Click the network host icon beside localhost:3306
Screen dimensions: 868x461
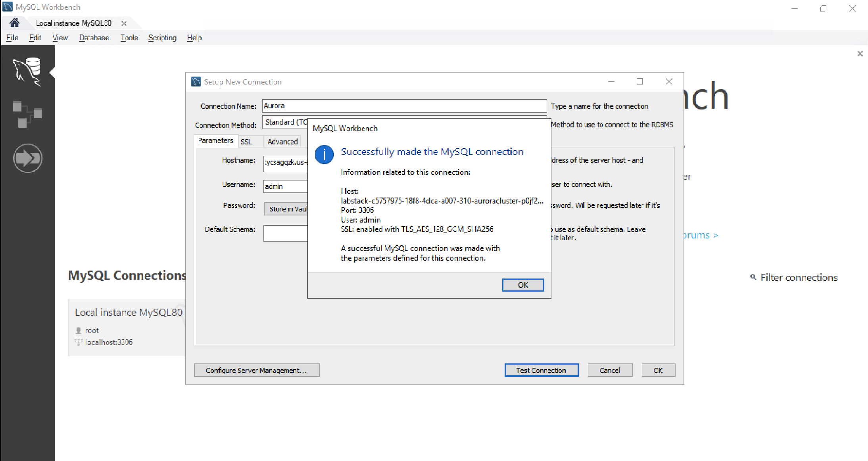(x=79, y=342)
